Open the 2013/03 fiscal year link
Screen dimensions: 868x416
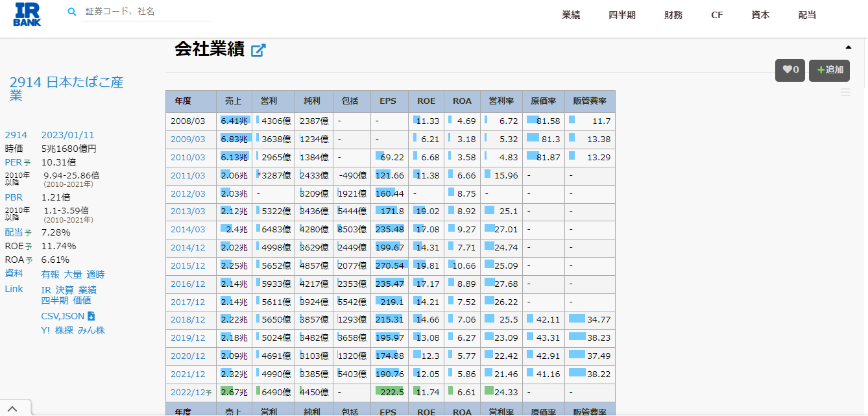tap(188, 212)
